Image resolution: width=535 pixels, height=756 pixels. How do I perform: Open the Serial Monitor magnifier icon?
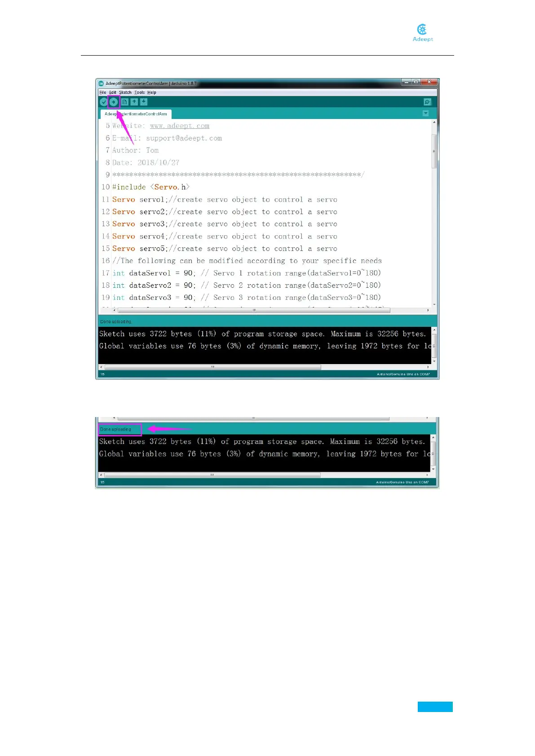click(427, 102)
